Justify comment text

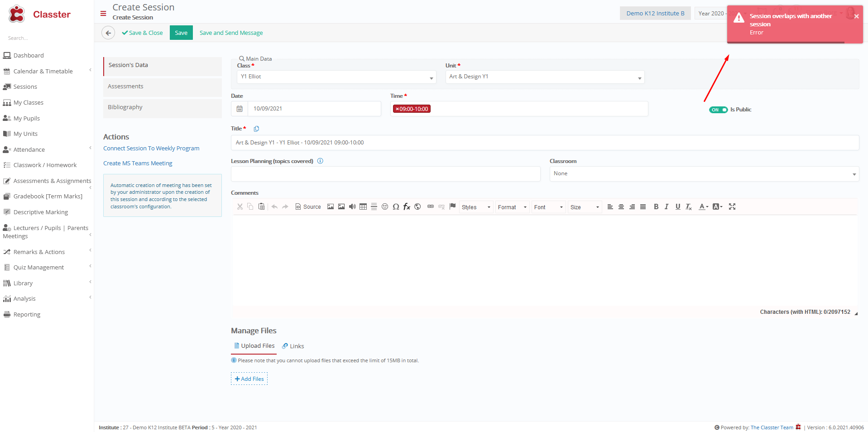pyautogui.click(x=643, y=206)
